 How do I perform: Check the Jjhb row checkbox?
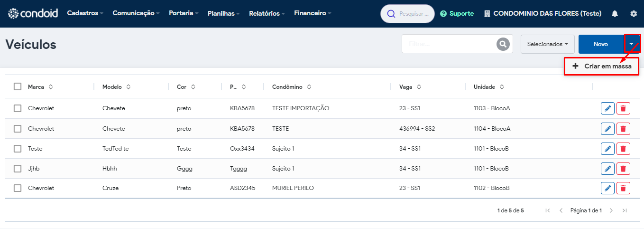(x=18, y=169)
